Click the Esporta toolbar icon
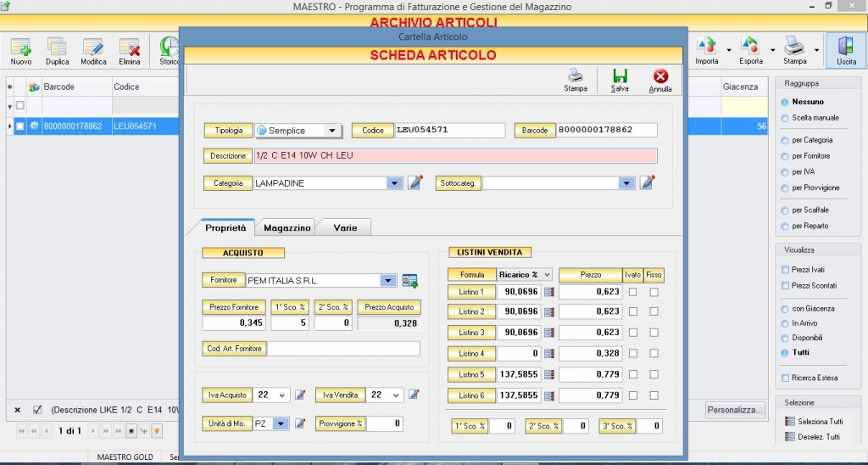The height and width of the screenshot is (465, 868). point(751,51)
